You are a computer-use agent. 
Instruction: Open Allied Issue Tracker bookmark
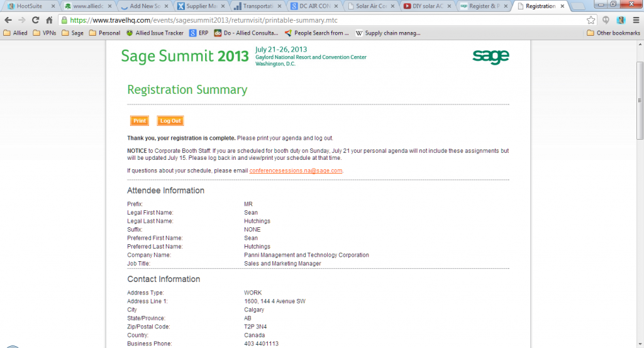point(155,33)
